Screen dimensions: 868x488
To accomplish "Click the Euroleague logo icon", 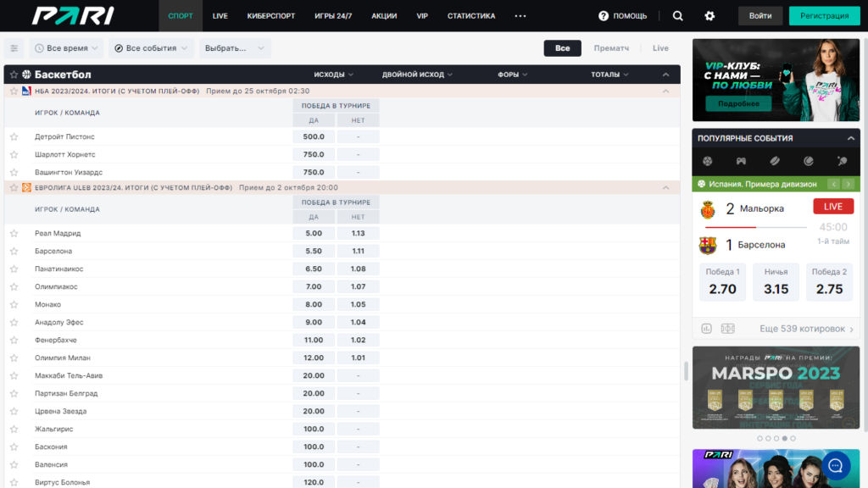I will click(x=26, y=187).
